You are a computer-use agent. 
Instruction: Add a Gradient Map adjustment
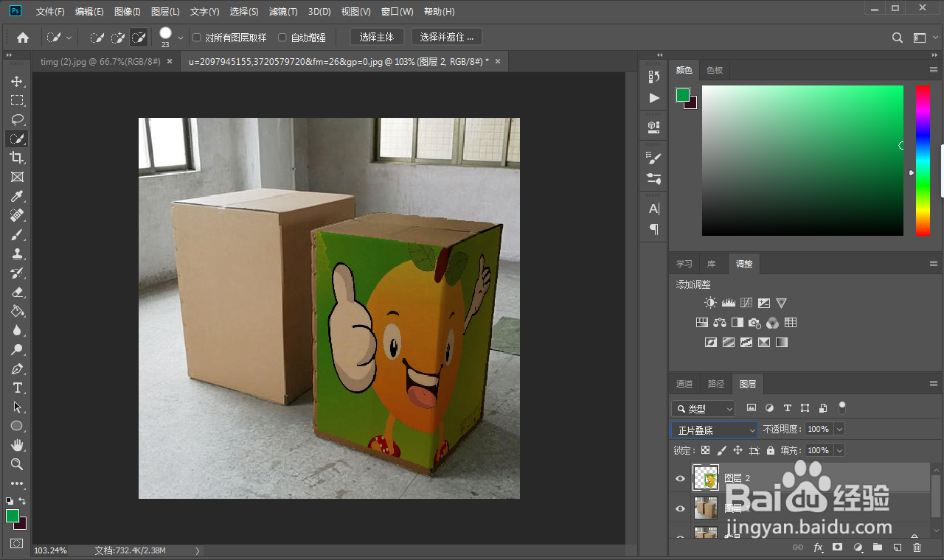[782, 343]
